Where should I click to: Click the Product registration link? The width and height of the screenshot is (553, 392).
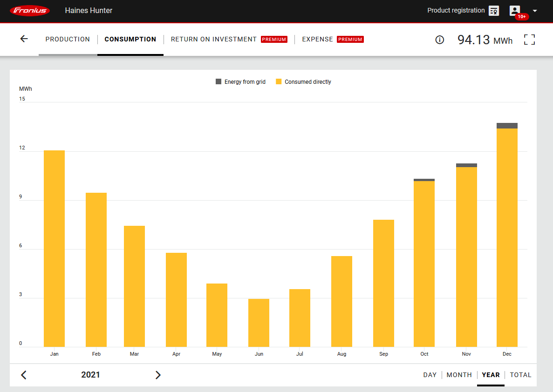[456, 10]
